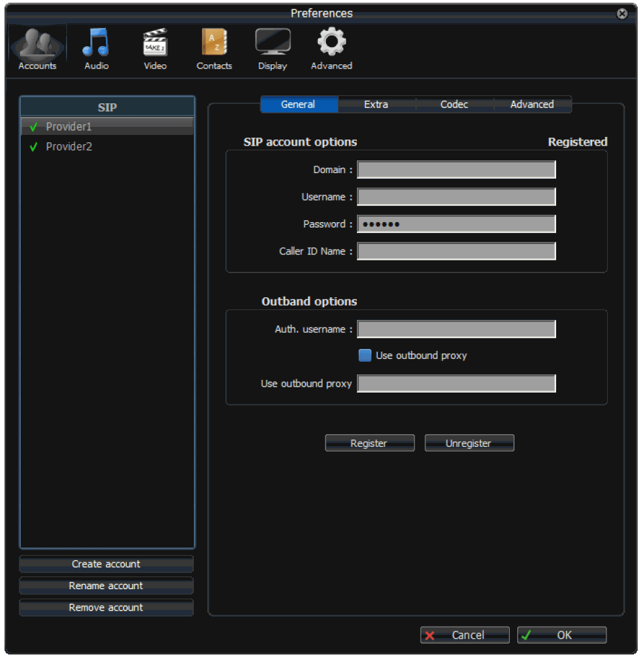
Task: Select Provider1 in the SIP list
Action: (x=68, y=127)
